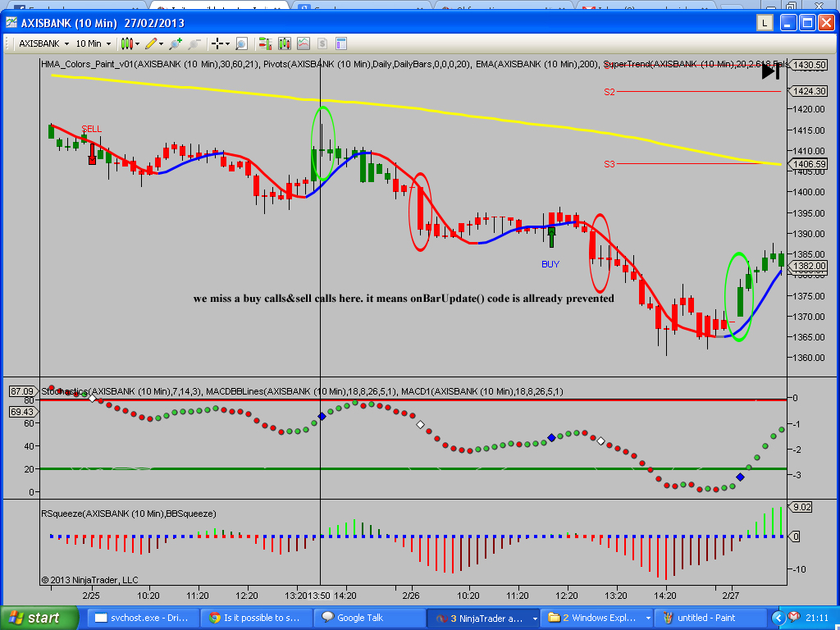Switch to svchost.exe taskbar window
The width and height of the screenshot is (840, 630).
click(143, 619)
